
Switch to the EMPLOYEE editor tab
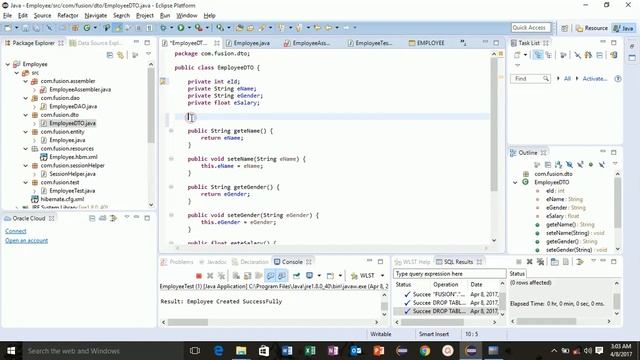tap(427, 43)
